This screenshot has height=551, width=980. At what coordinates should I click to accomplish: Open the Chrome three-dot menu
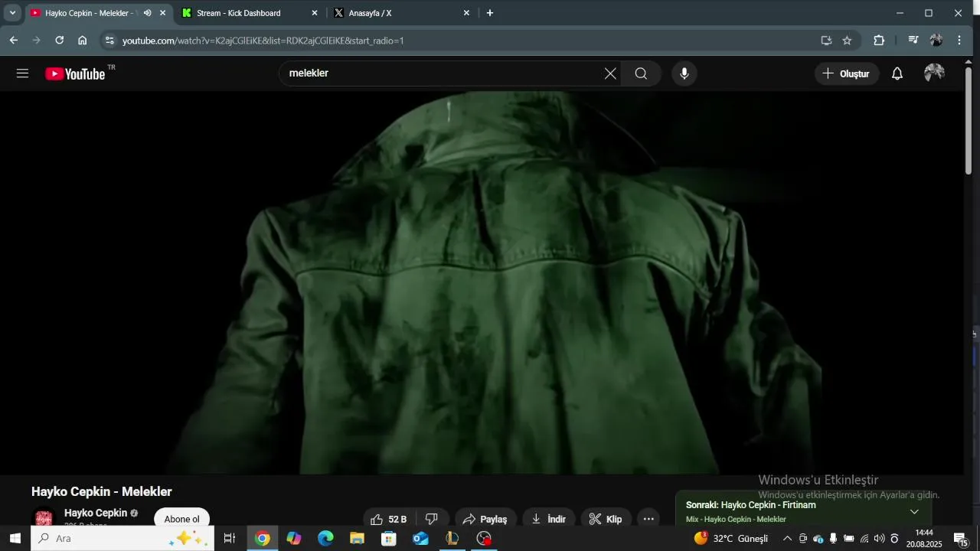click(x=959, y=41)
